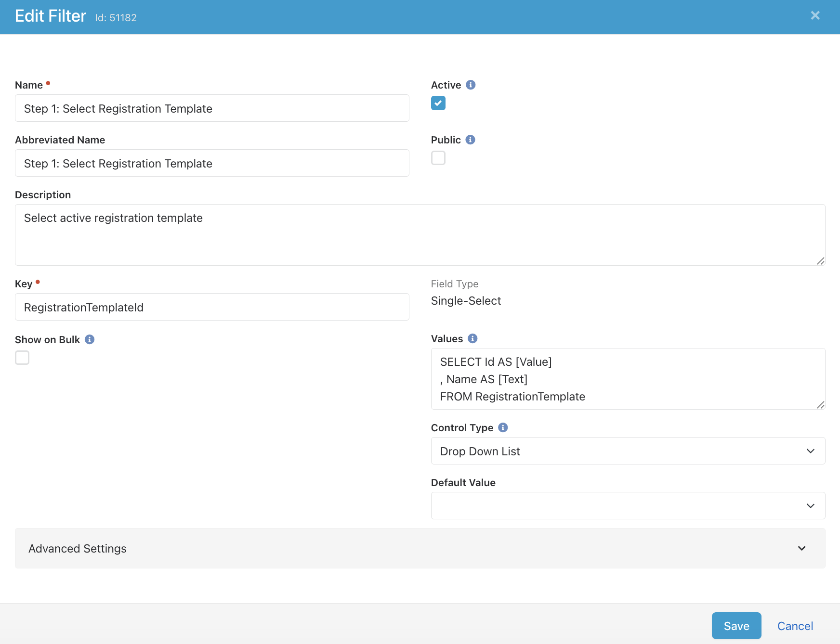Click the Control Type info icon
Viewport: 840px width, 644px height.
click(x=503, y=427)
